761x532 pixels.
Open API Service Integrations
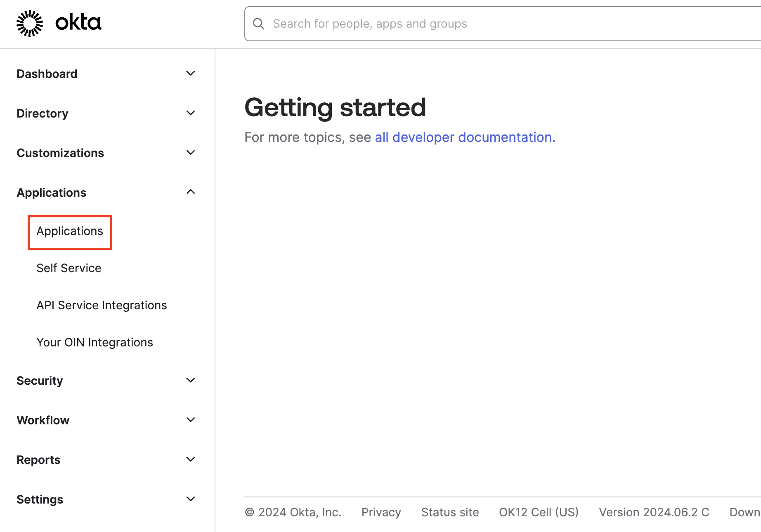pos(102,305)
